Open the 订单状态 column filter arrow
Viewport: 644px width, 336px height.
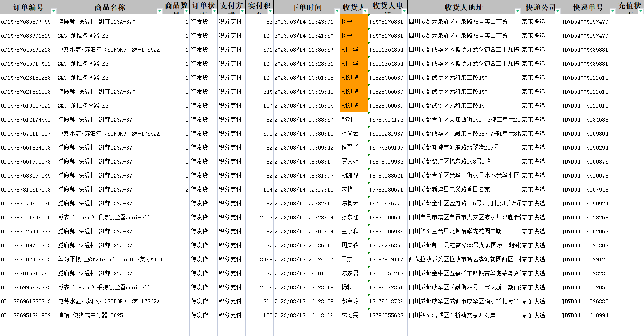(214, 11)
